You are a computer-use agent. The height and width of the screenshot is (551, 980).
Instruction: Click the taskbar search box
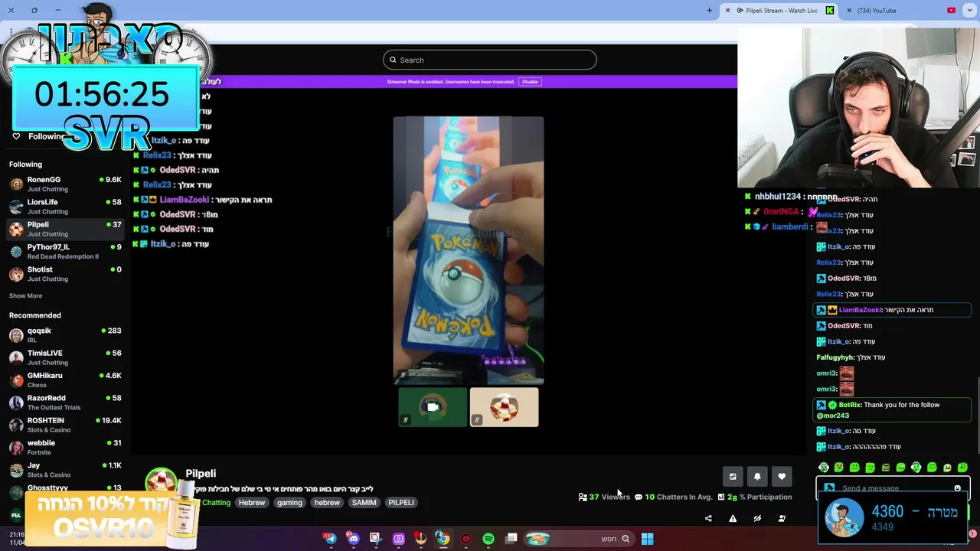click(579, 539)
